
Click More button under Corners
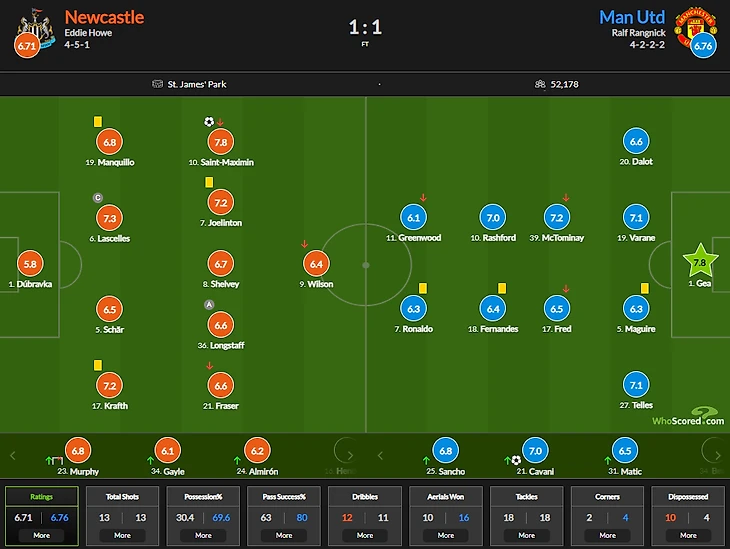pyautogui.click(x=607, y=535)
